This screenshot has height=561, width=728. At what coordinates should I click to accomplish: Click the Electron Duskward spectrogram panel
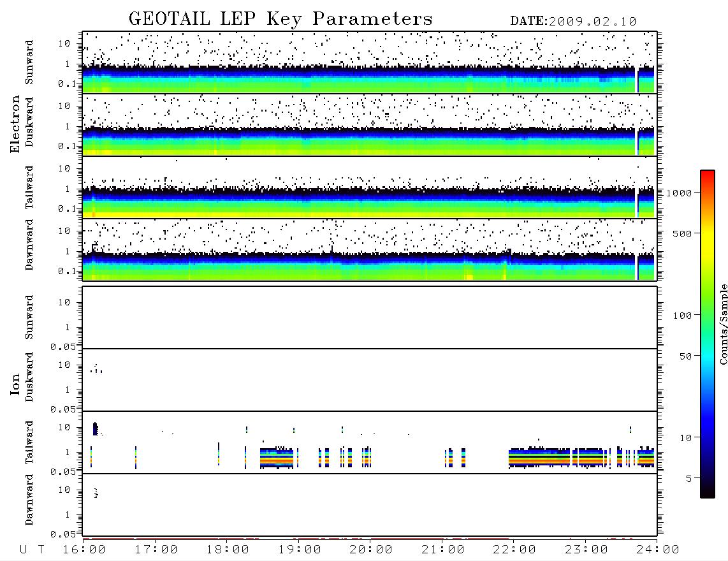tap(370, 124)
